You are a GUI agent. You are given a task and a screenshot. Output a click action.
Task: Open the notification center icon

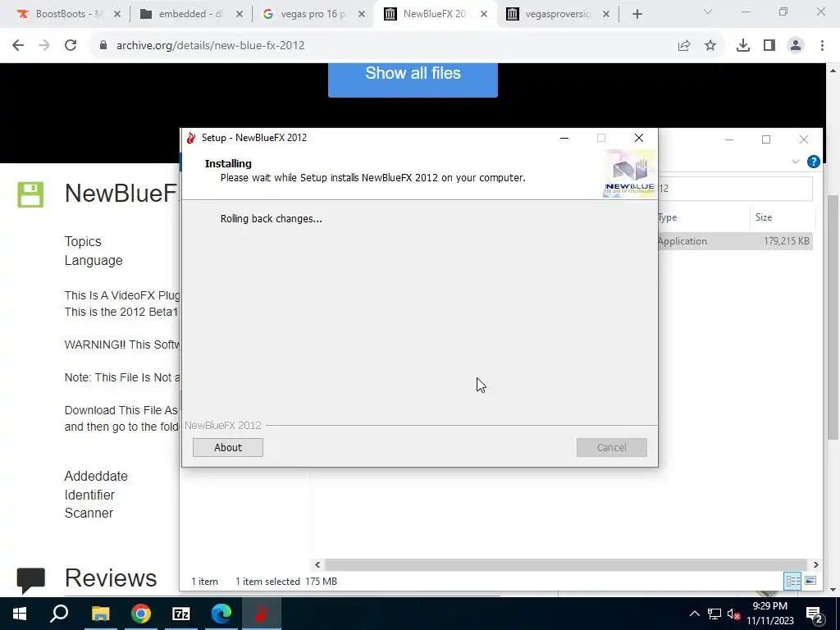click(x=814, y=614)
